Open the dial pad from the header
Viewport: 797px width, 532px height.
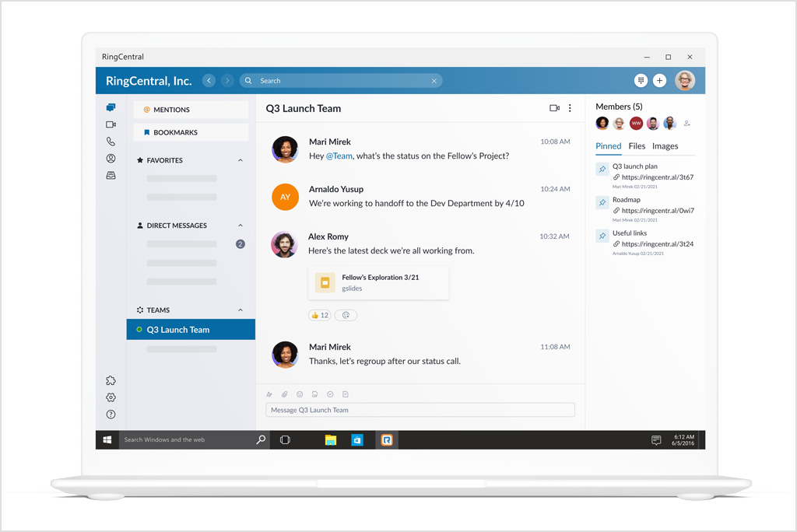click(x=641, y=80)
